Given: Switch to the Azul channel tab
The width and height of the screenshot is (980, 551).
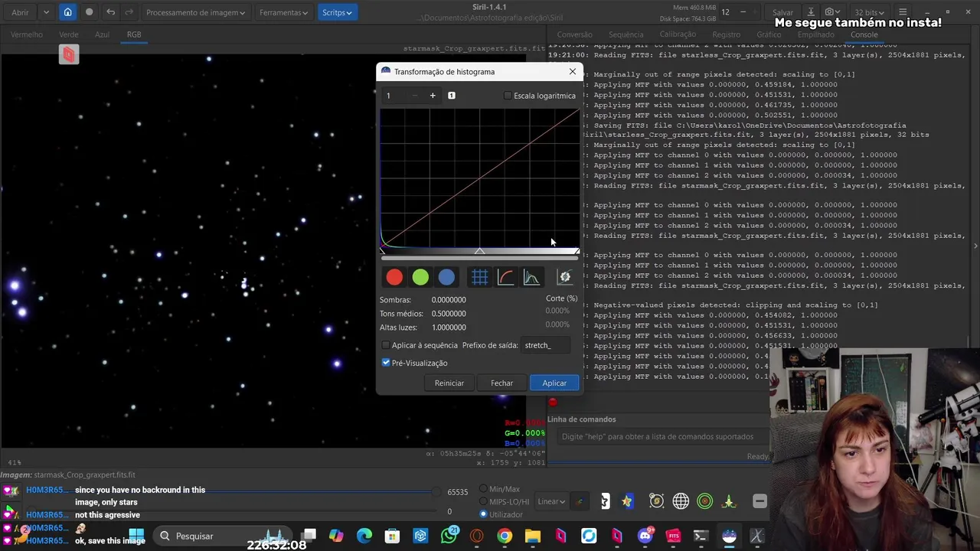Looking at the screenshot, I should 102,34.
